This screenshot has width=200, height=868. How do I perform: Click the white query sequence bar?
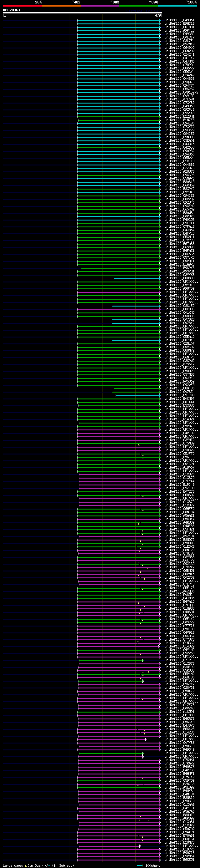[x=82, y=13]
